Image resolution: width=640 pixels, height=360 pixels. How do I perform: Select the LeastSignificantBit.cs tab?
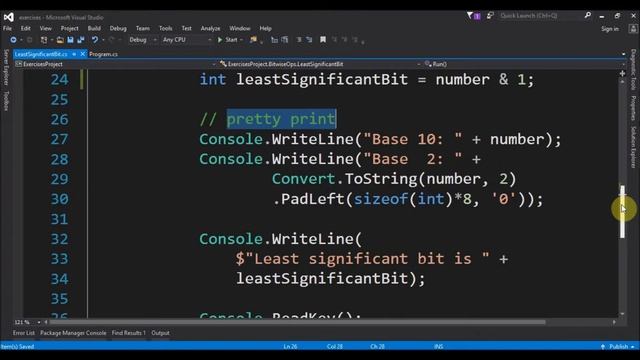point(41,54)
